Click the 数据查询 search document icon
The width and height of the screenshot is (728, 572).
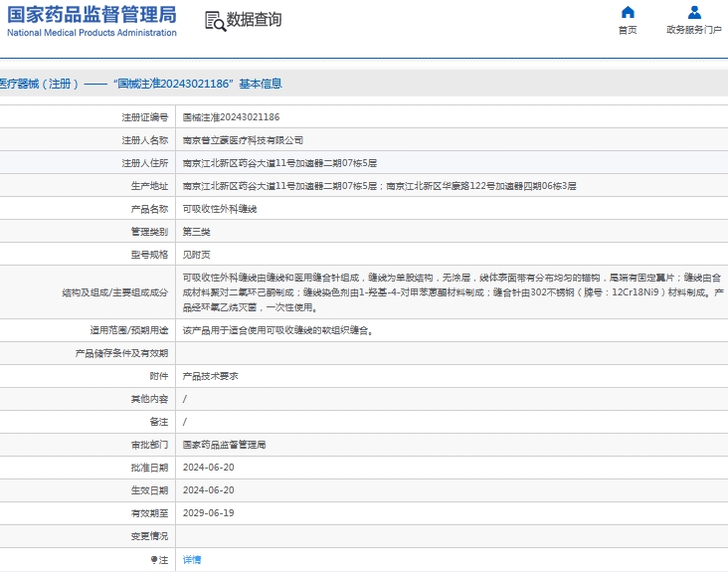pyautogui.click(x=216, y=21)
